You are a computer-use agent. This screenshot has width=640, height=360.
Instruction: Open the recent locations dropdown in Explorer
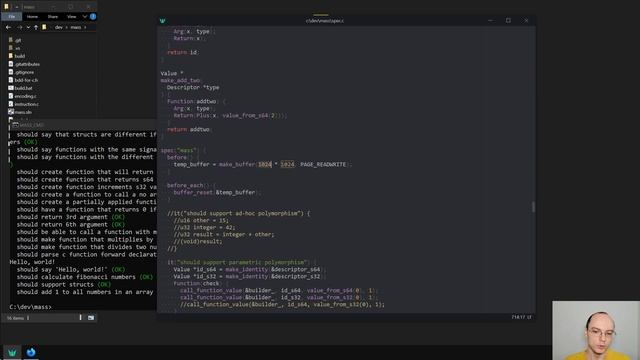[28, 27]
